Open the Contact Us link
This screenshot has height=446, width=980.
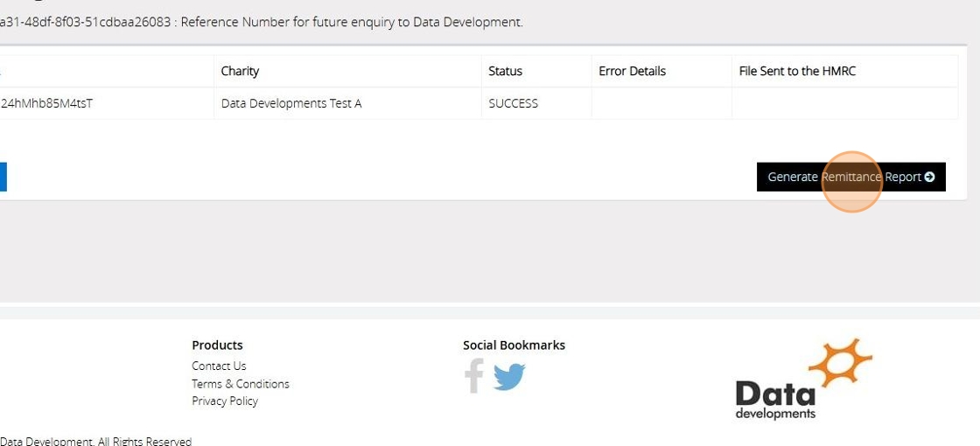click(219, 366)
